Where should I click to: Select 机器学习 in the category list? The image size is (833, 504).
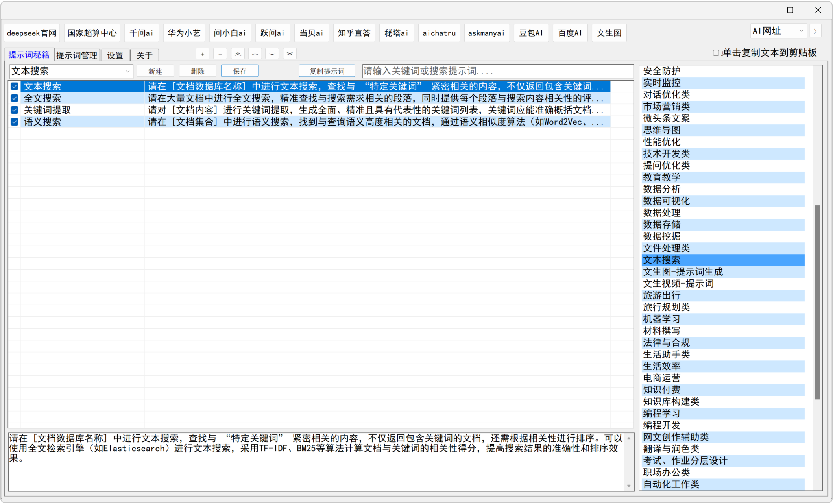tap(723, 319)
